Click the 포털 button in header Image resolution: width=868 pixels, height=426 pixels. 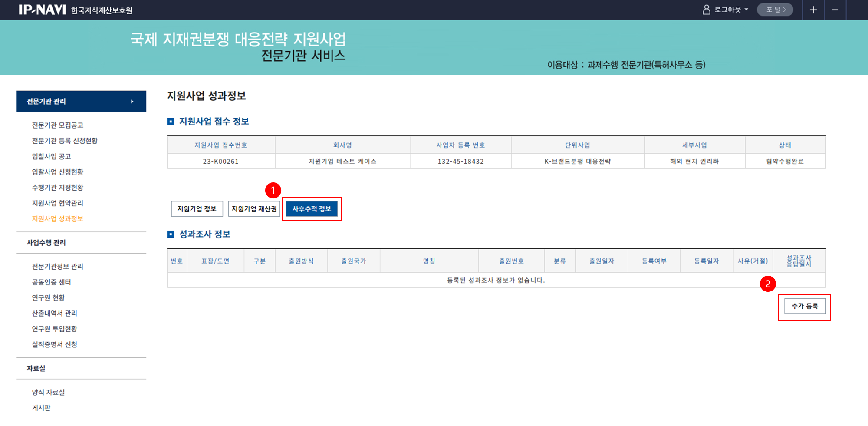(775, 10)
